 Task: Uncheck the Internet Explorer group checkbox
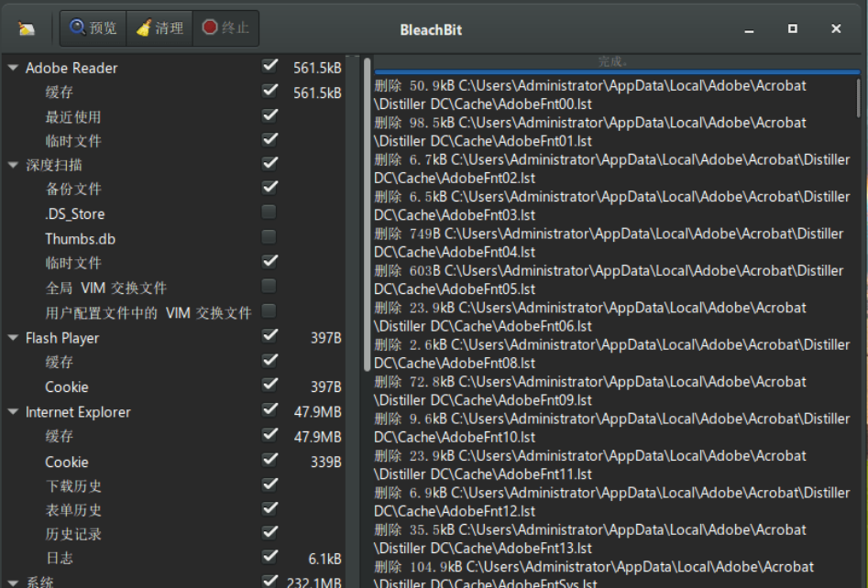269,410
